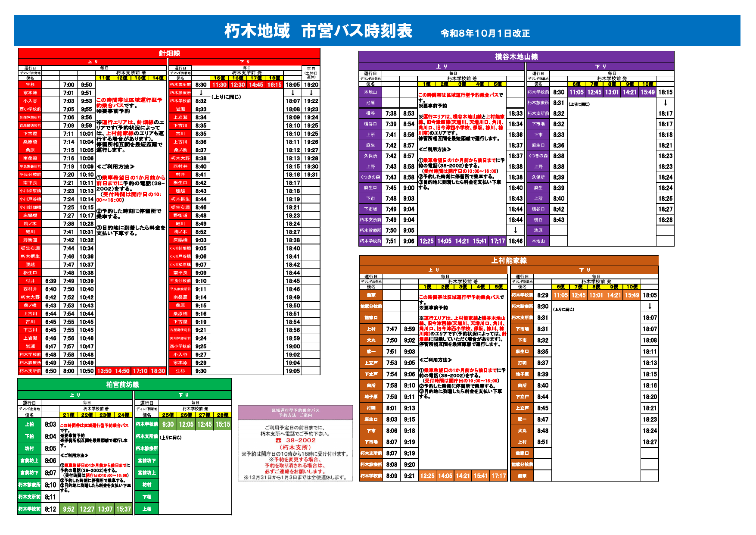Click the "28便" trip header

(223, 415)
